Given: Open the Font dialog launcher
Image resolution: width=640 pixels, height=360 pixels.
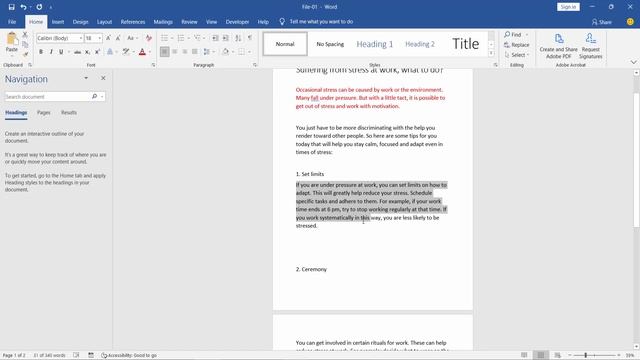Looking at the screenshot, I should tap(153, 65).
